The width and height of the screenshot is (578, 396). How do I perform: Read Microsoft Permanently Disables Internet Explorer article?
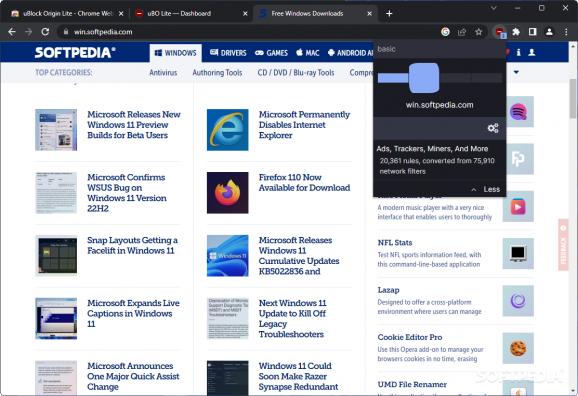[x=304, y=125]
